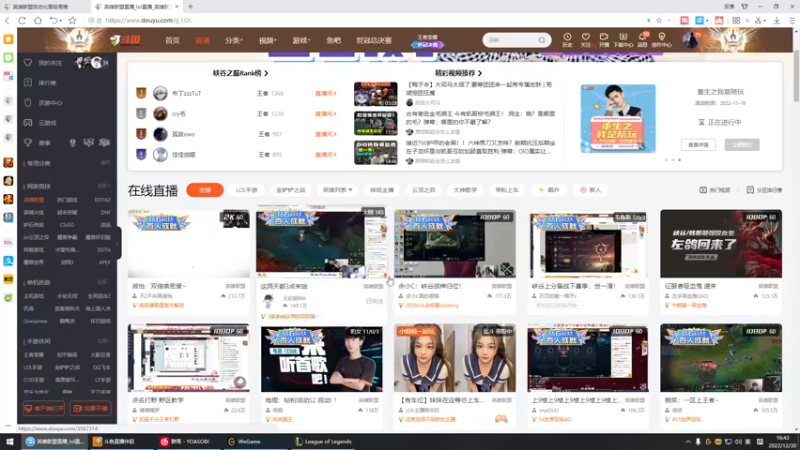
Task: Click the 热门视频 icon link
Action: click(x=714, y=190)
